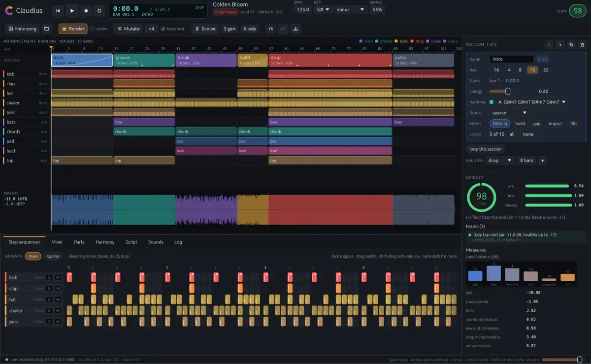Open the Script tab

point(131,242)
